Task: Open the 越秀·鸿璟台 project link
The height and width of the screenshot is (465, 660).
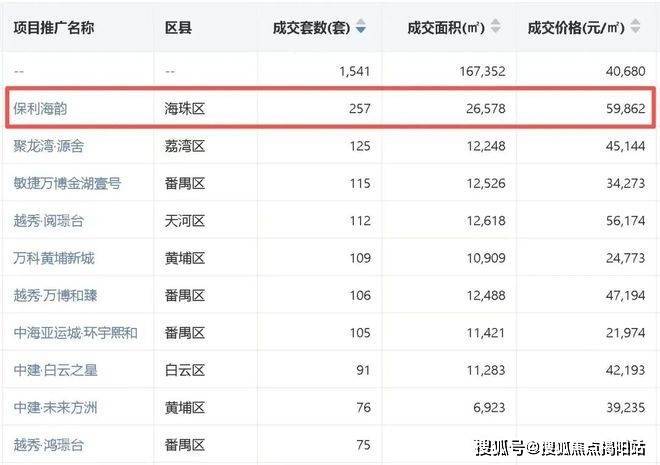Action: pos(49,445)
